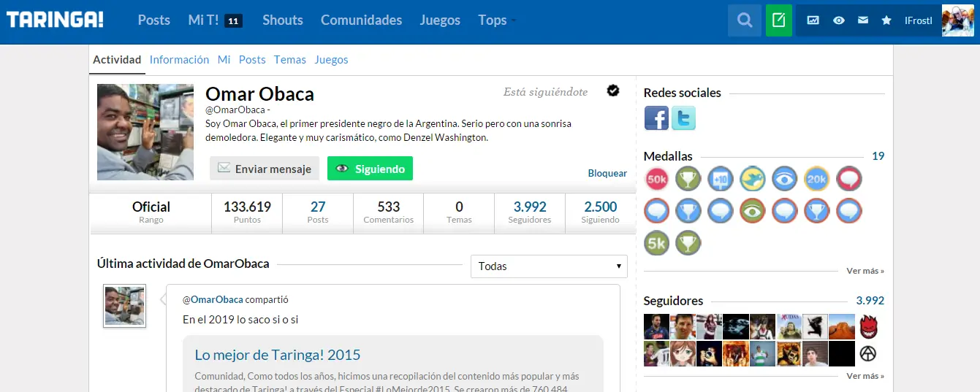Switch to the Mi profile tab

[224, 60]
